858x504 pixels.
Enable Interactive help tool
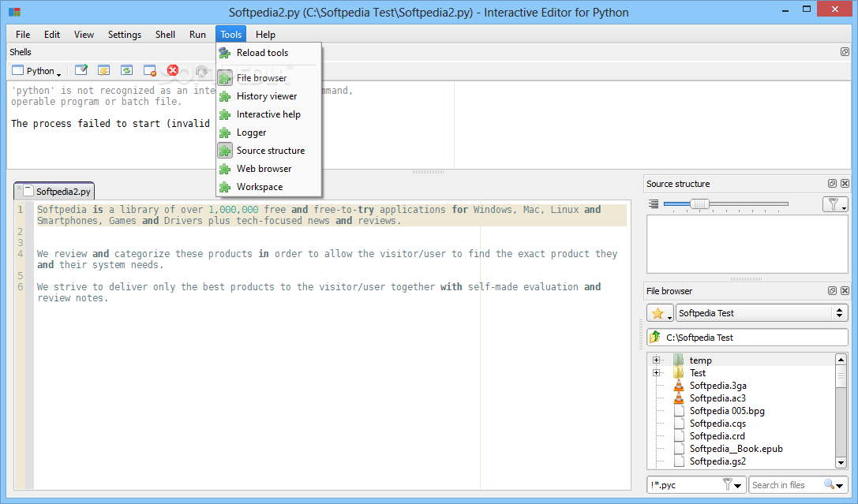pyautogui.click(x=268, y=114)
